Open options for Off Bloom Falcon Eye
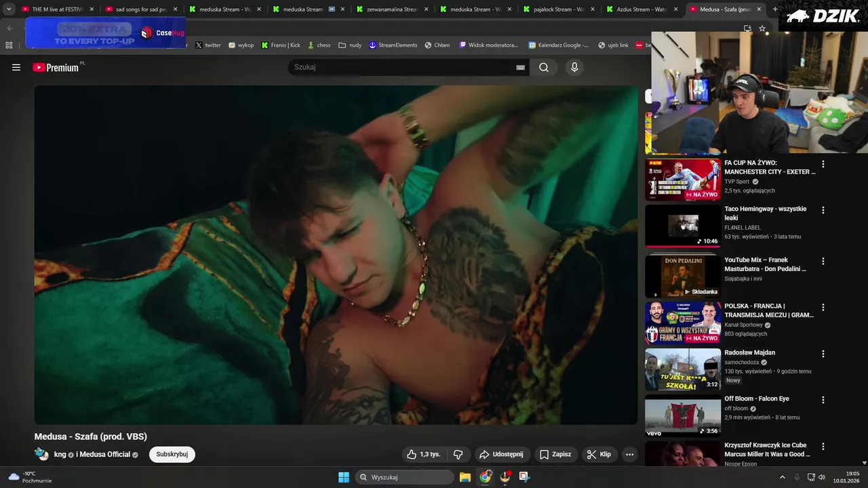Screen dimensions: 868x488 point(823,400)
